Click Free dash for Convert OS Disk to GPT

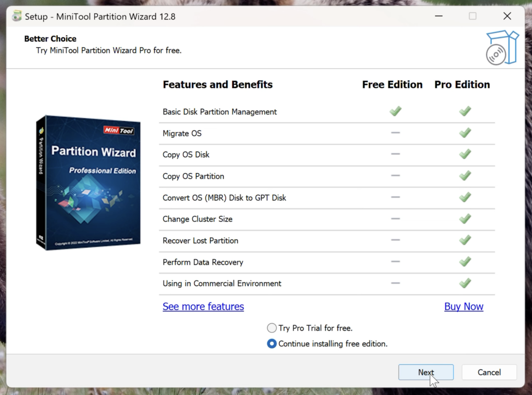point(396,197)
